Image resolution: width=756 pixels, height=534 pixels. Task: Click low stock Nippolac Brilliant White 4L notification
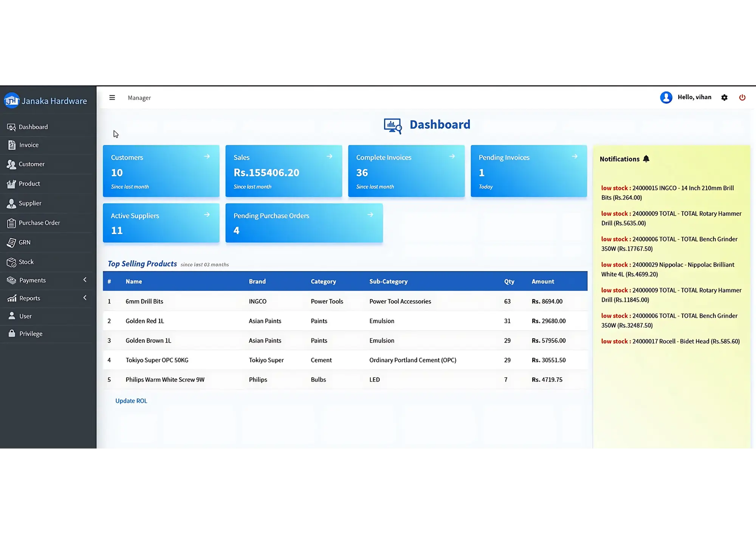coord(668,269)
